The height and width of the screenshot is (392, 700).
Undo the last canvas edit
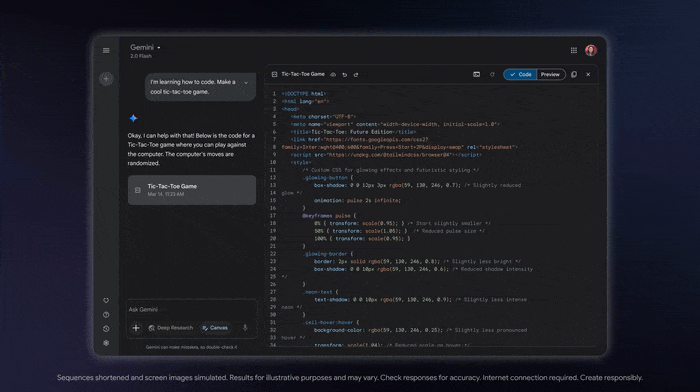(345, 75)
